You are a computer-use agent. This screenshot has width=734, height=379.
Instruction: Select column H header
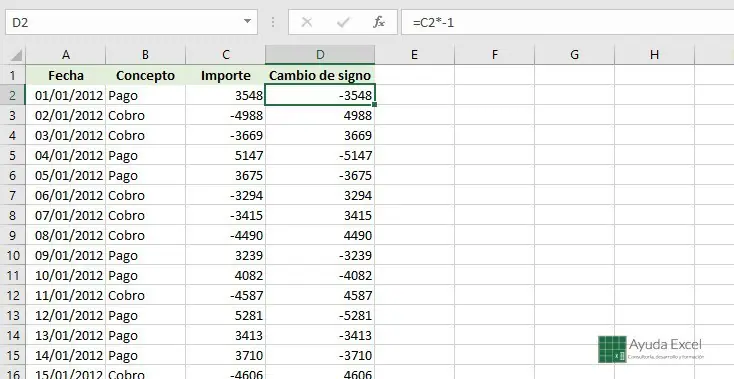tap(654, 55)
